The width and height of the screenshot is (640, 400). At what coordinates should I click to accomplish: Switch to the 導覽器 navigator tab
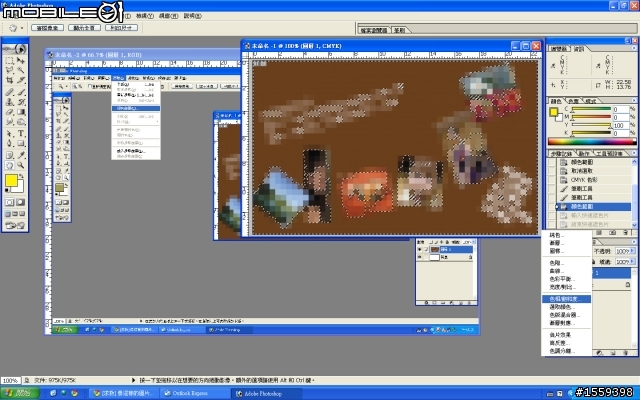pos(559,49)
